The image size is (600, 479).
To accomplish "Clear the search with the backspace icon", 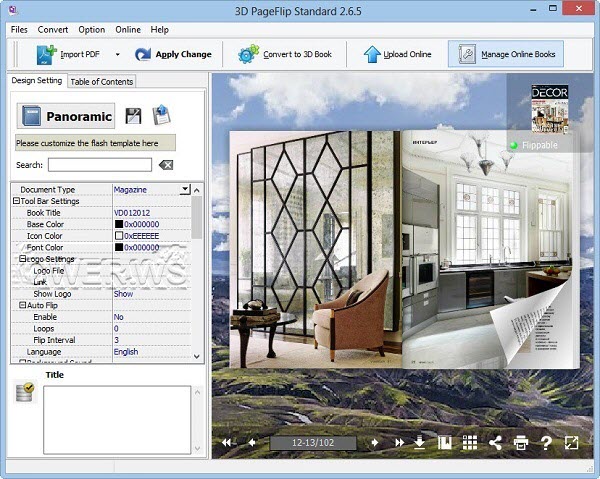I will pos(166,165).
